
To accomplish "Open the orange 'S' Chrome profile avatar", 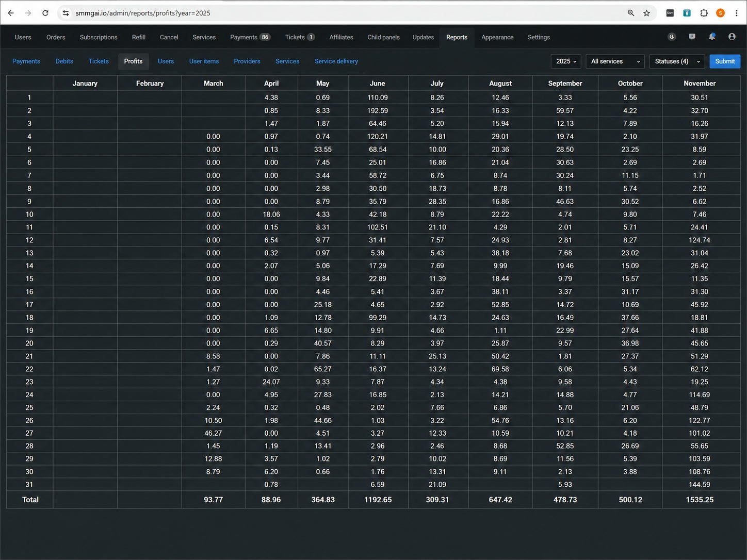I will tap(720, 13).
